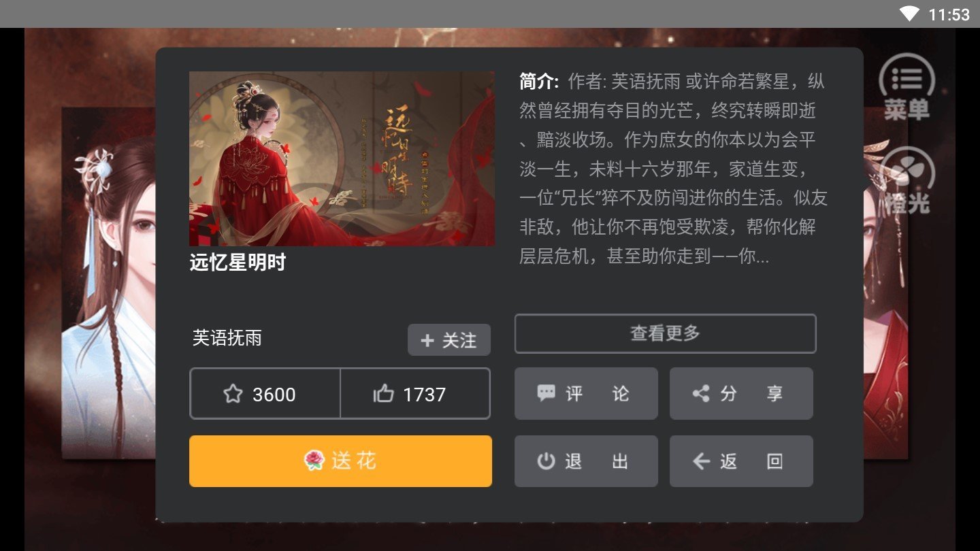
Task: Expand description with 查看更多
Action: [x=665, y=333]
